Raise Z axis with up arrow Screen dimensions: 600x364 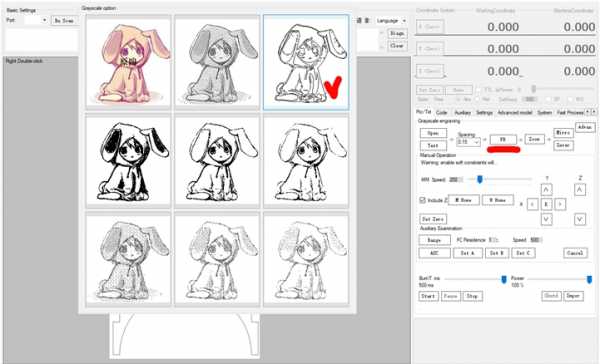click(x=580, y=189)
